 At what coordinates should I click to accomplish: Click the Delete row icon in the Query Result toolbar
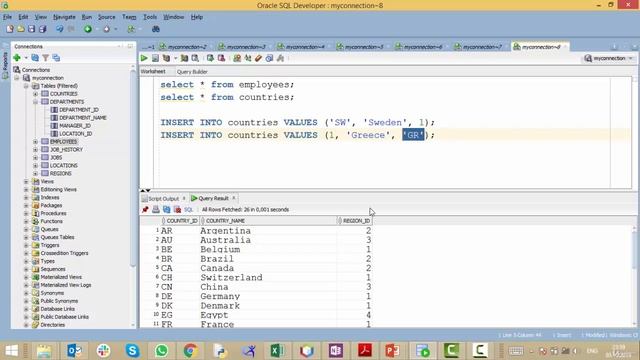coord(178,209)
